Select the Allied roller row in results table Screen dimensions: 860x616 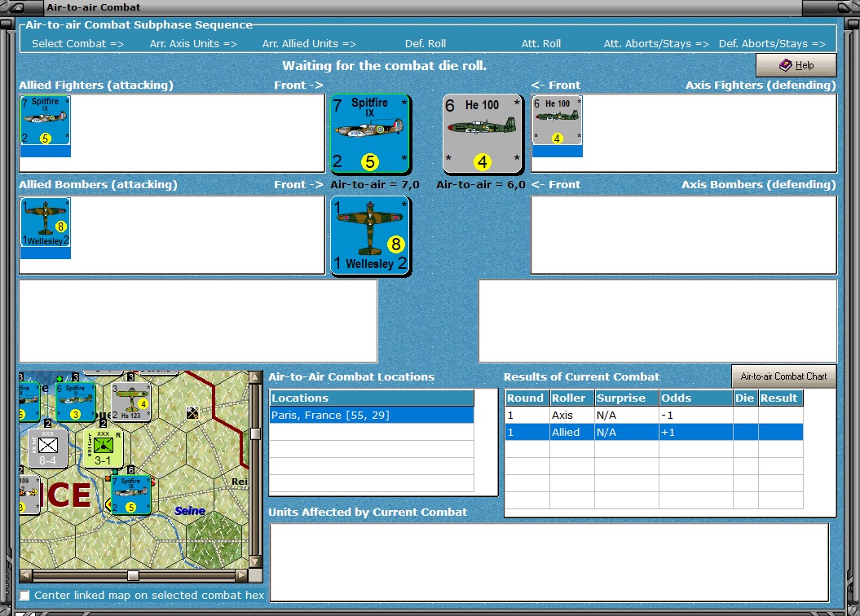click(x=654, y=433)
